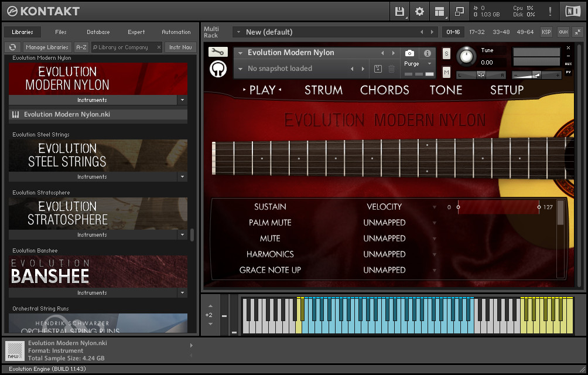
Task: Open the multi rack preset dropdown
Action: pyautogui.click(x=238, y=32)
